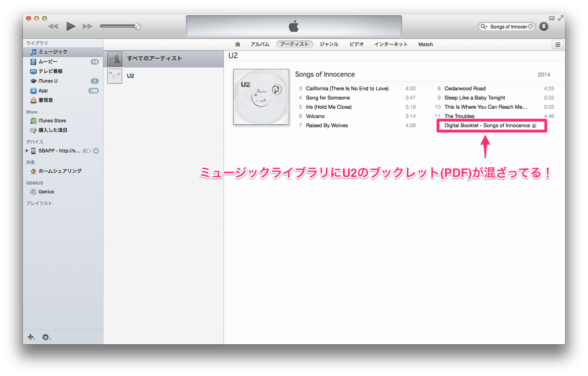This screenshot has width=588, height=376.
Task: Select U2 in the artist list
Action: point(163,76)
